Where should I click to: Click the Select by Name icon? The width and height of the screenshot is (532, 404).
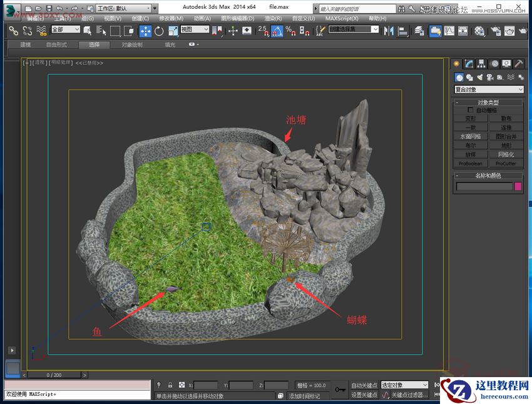click(99, 30)
